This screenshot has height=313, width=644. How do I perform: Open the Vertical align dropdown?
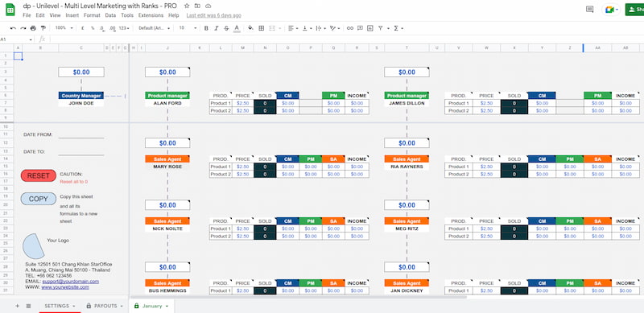(307, 28)
